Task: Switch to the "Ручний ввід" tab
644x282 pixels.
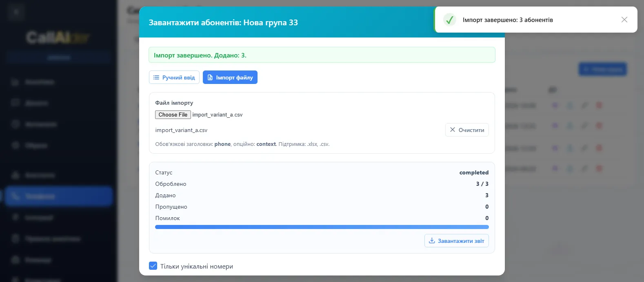Action: [x=174, y=77]
